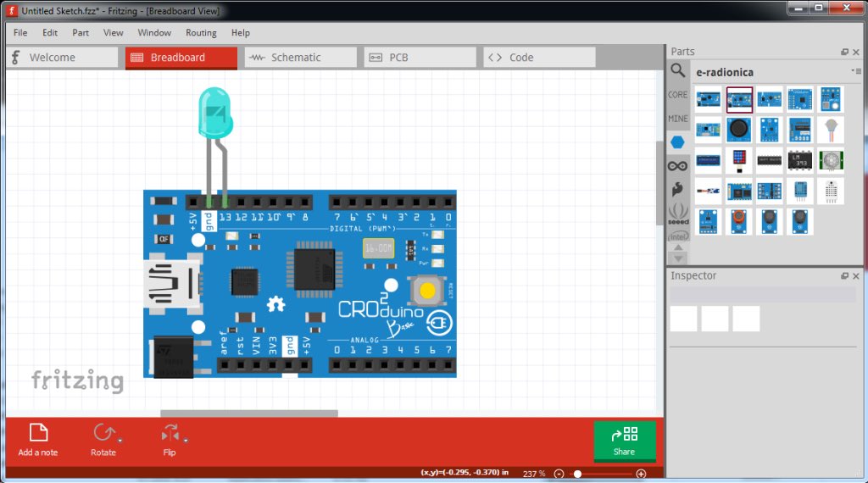Screen dimensions: 868x483
Task: Switch to the Code tab
Action: coord(539,58)
